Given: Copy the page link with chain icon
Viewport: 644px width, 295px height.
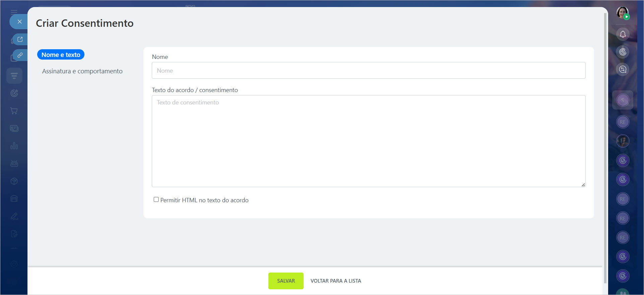Looking at the screenshot, I should (x=20, y=55).
